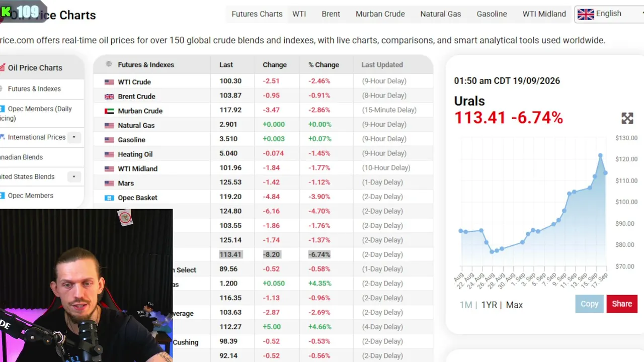Click the Copy button under chart
The image size is (644, 362).
pyautogui.click(x=589, y=304)
